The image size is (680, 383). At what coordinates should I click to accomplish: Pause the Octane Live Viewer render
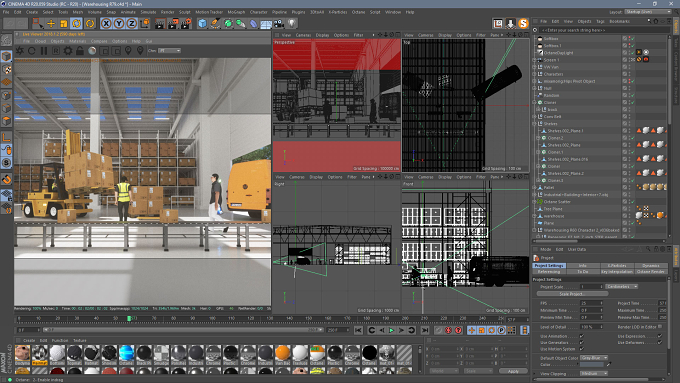[x=44, y=51]
